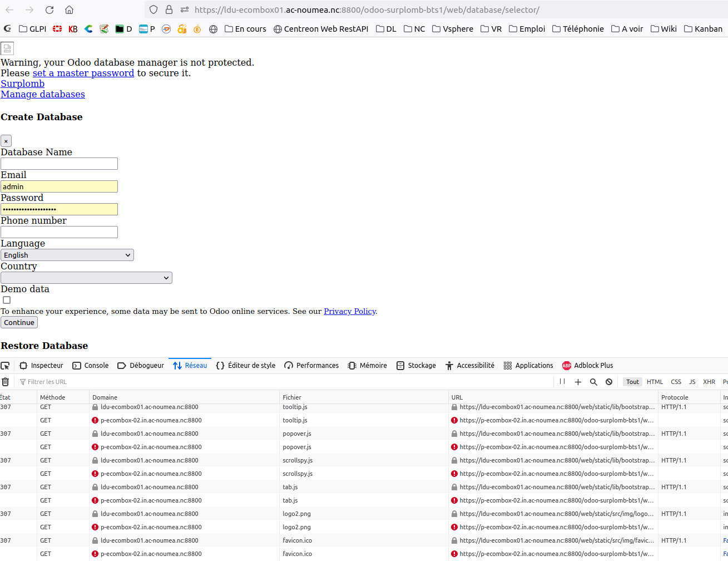Activate the element picker tool
Viewport: 728px width, 561px height.
tap(6, 366)
